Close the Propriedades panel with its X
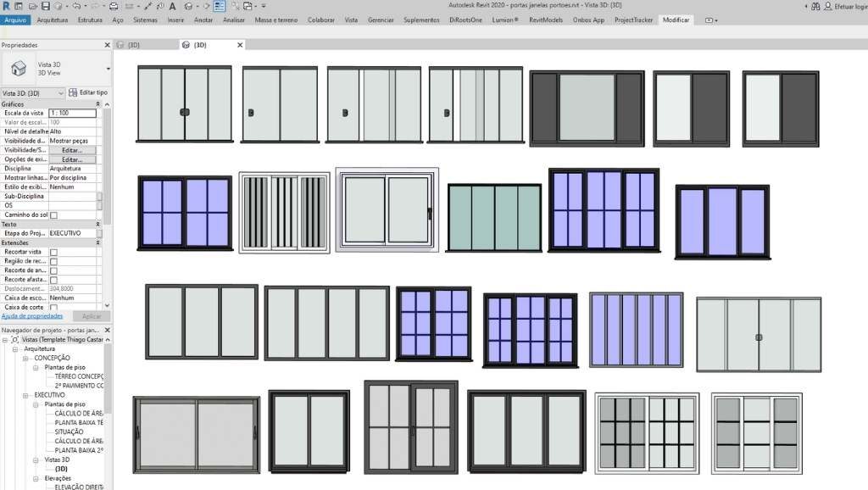Screen dimensions: 868x490 pyautogui.click(x=107, y=45)
